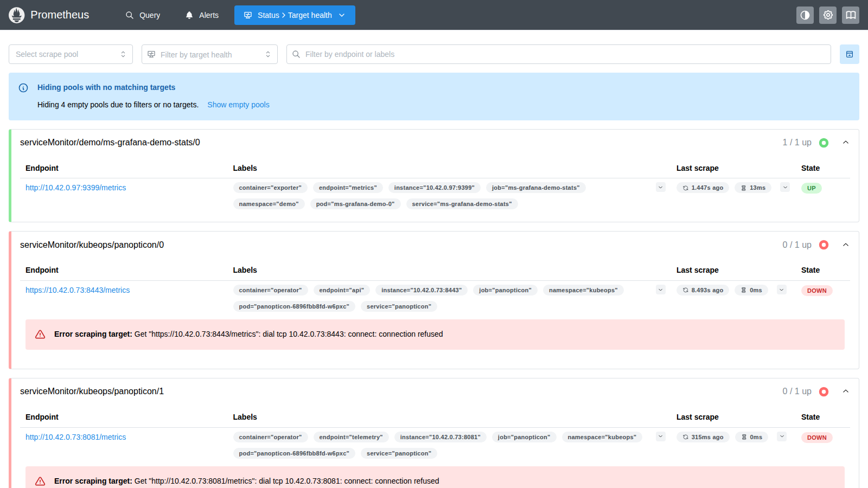Viewport: 868px width, 488px height.
Task: Open the endpoint link http://10.42.0.73:8081/metrics
Action: point(75,437)
